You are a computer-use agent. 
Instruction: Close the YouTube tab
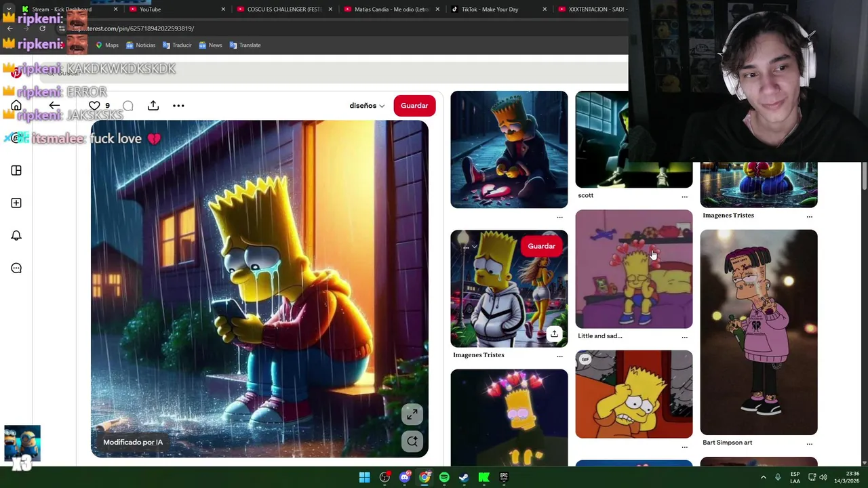click(223, 9)
